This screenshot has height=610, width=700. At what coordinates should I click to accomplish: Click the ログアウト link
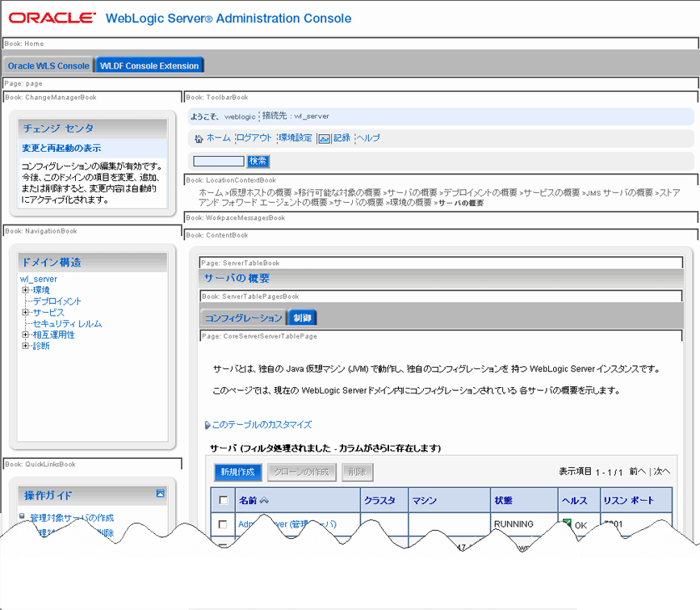coord(254,138)
